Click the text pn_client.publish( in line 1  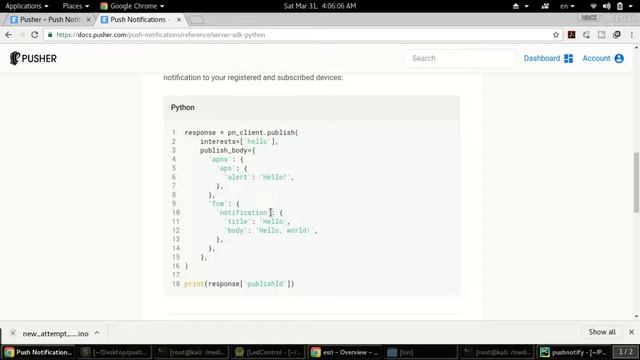click(x=263, y=133)
